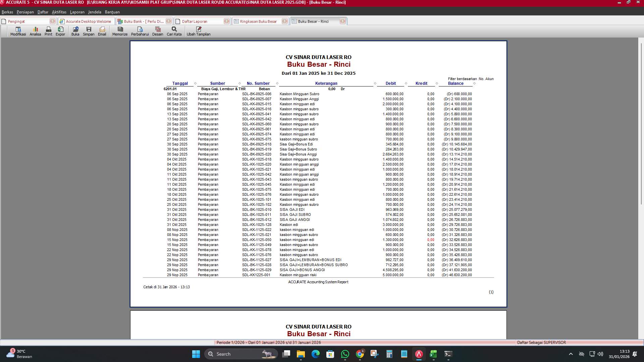Email the current report
644x362 pixels.
(102, 32)
